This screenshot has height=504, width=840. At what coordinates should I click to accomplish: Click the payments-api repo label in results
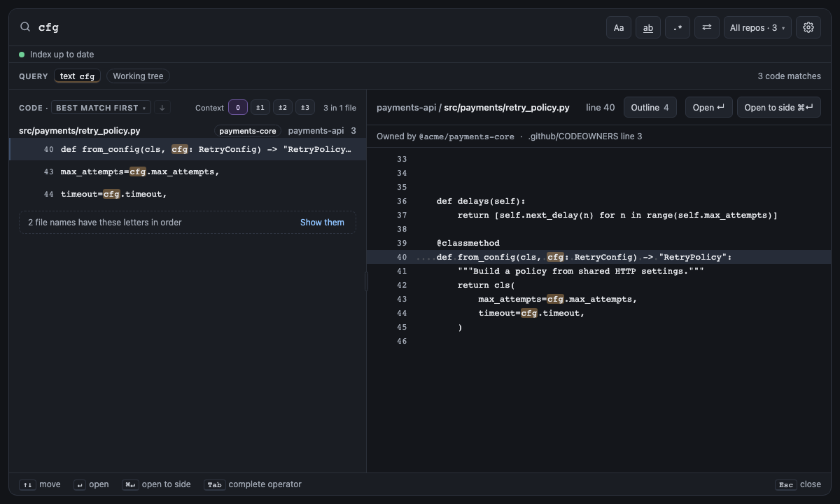point(316,131)
